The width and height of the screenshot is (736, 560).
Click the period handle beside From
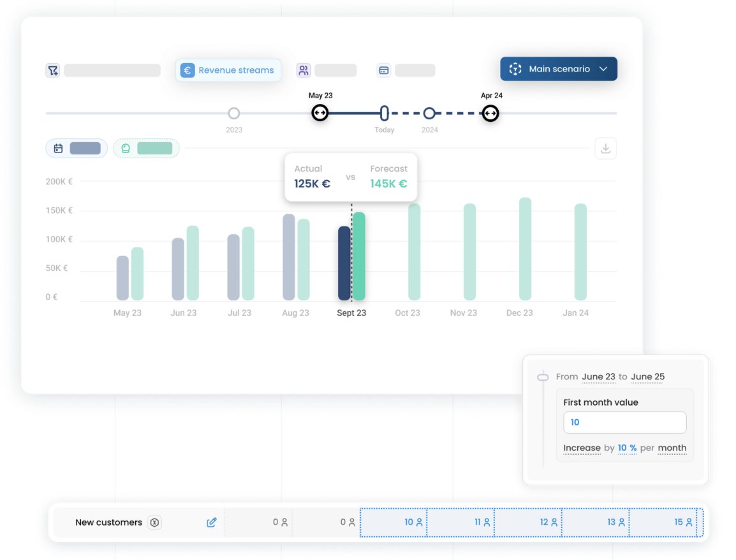[x=543, y=377]
